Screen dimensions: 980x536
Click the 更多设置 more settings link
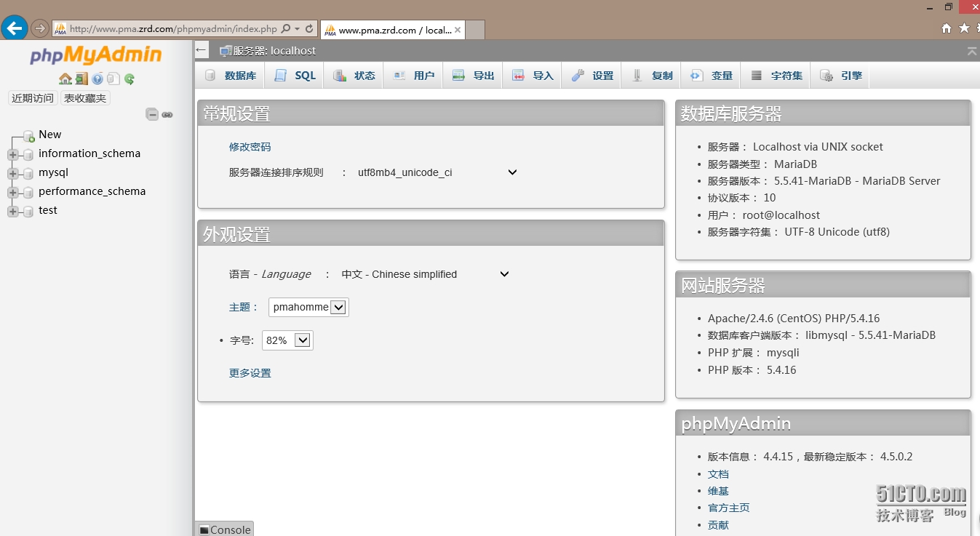pos(250,373)
